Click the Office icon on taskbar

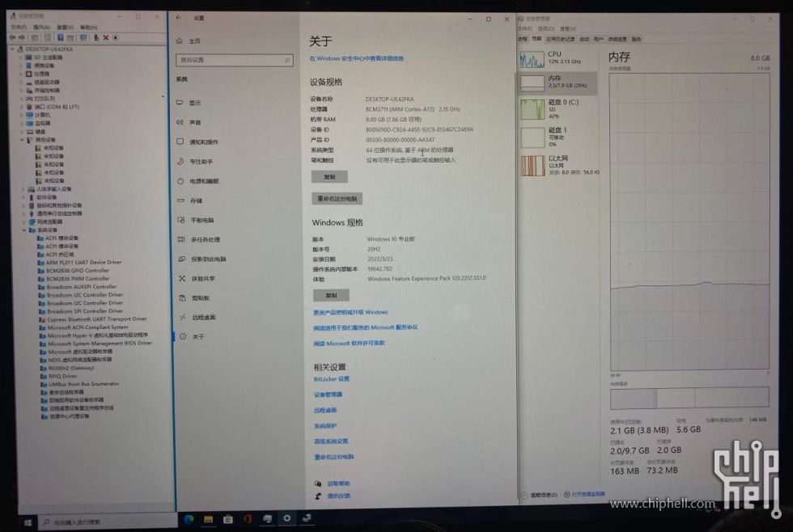coord(248,519)
